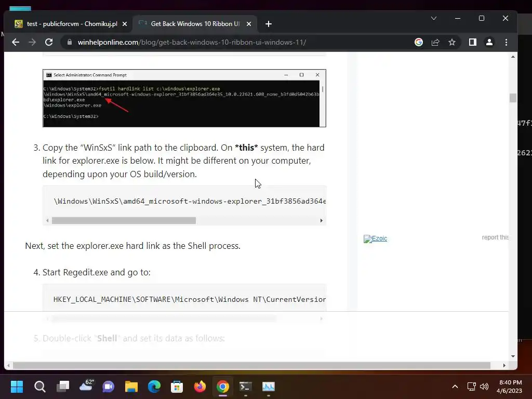Open the browser side panel

tap(473, 42)
